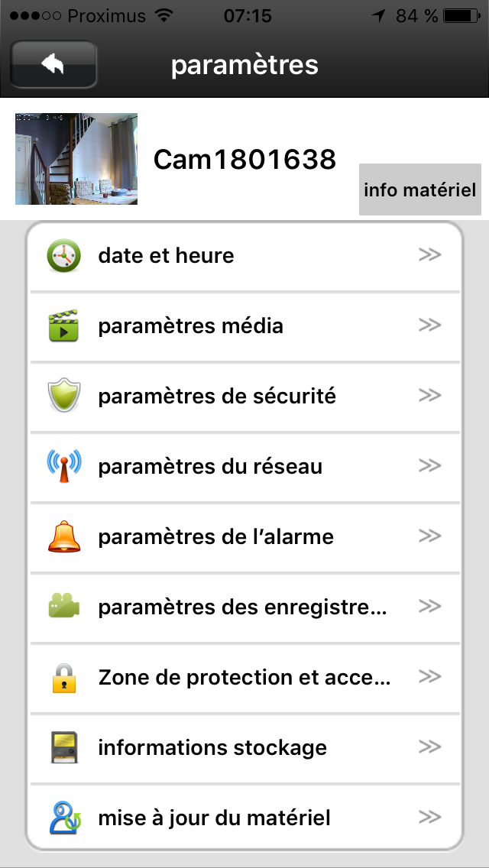Expand paramètres média chevron

(430, 325)
